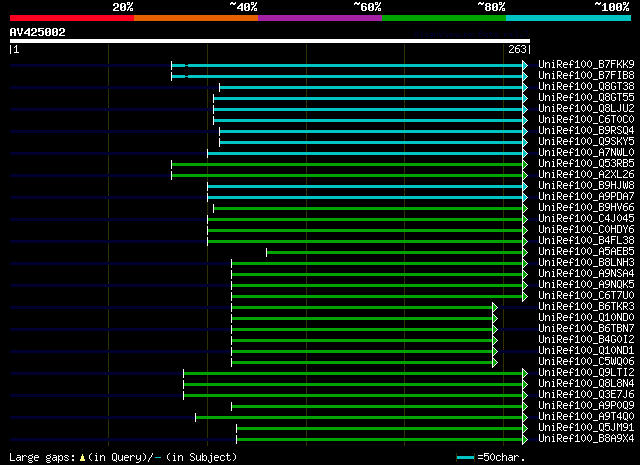
Task: Choose the UniRef100_A5AEB5 hit label
Action: 586,252
